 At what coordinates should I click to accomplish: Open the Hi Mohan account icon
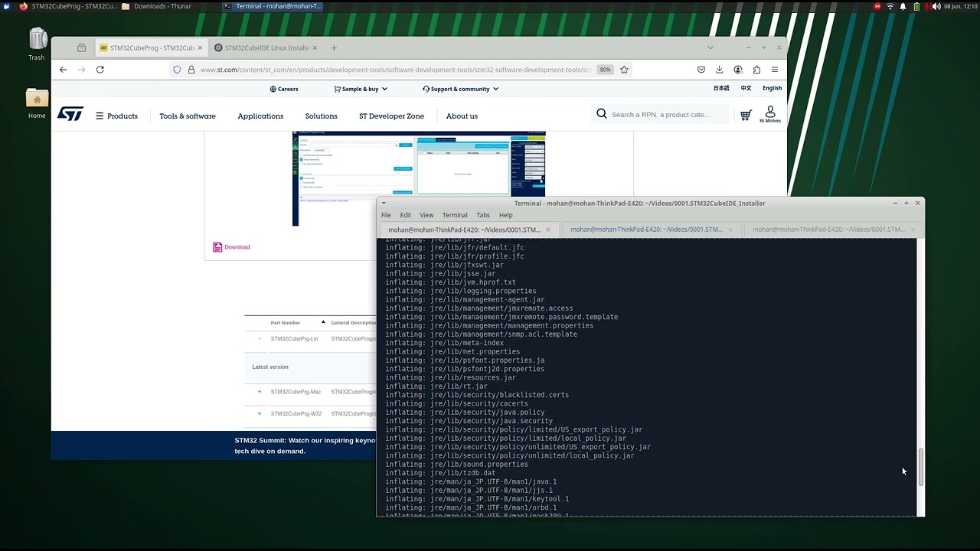[770, 114]
